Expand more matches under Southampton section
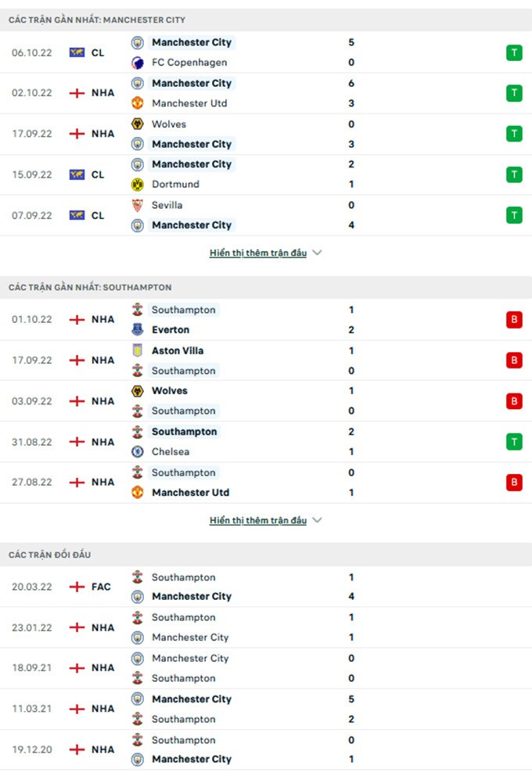The width and height of the screenshot is (532, 772). pyautogui.click(x=258, y=520)
